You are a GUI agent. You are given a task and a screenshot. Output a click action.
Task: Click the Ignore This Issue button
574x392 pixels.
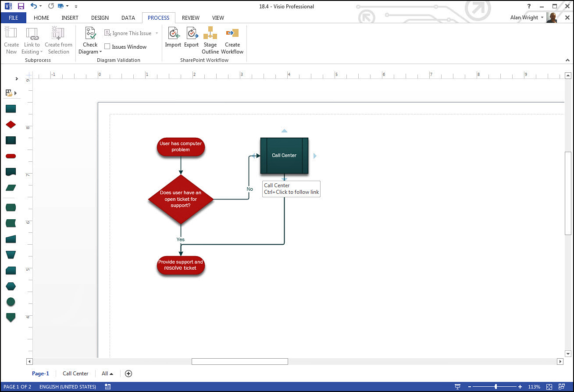click(128, 33)
